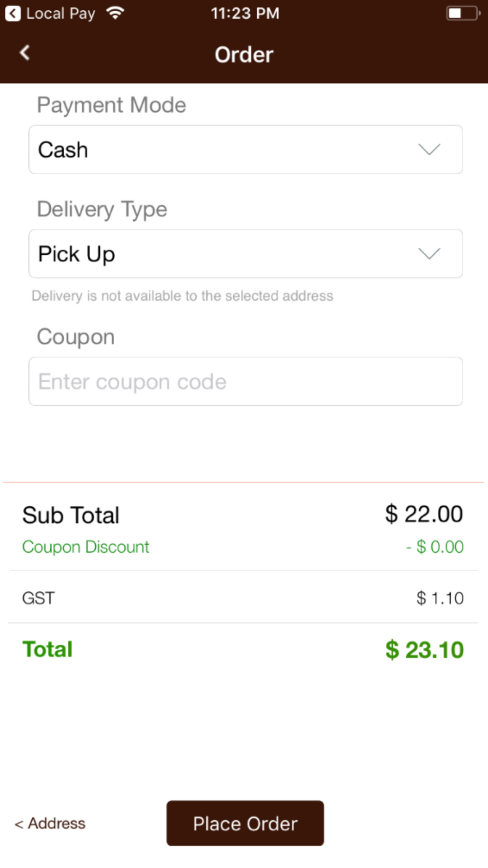Tap the Local Pay text in status bar

click(x=61, y=14)
